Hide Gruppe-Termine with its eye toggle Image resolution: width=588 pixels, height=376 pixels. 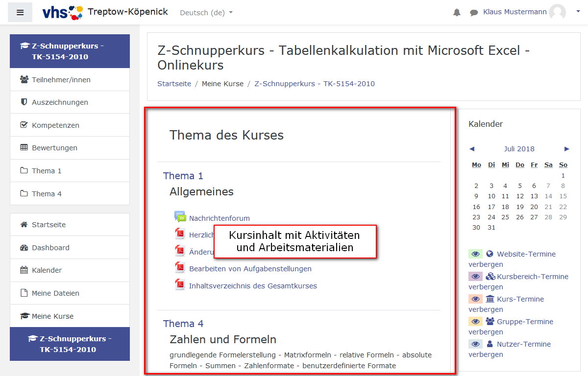pos(476,322)
